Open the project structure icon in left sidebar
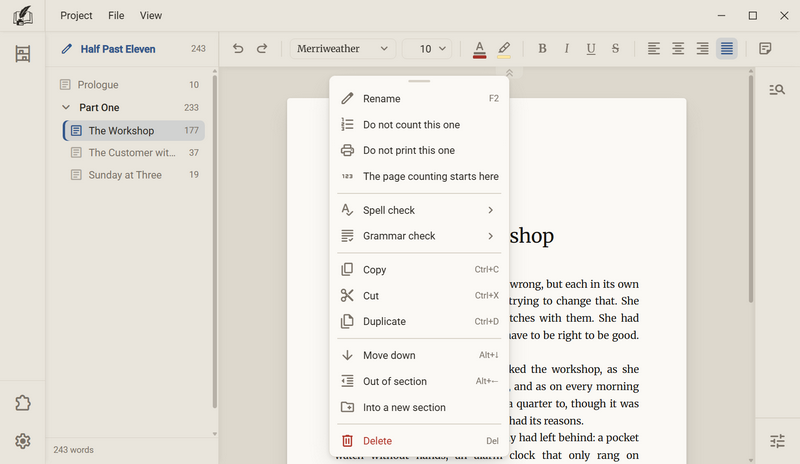The width and height of the screenshot is (800, 464). (x=22, y=54)
